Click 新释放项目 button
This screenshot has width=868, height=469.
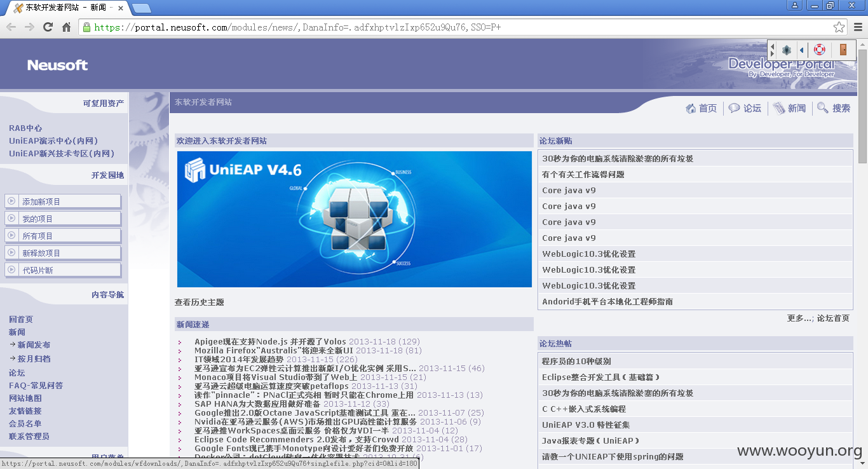63,253
